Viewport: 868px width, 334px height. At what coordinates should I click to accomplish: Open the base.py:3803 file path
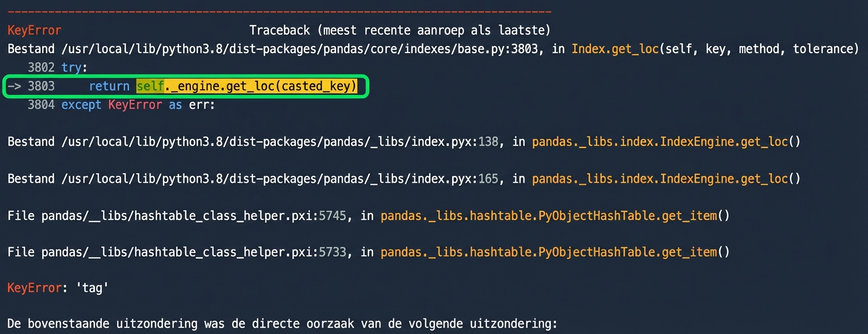tap(299, 49)
